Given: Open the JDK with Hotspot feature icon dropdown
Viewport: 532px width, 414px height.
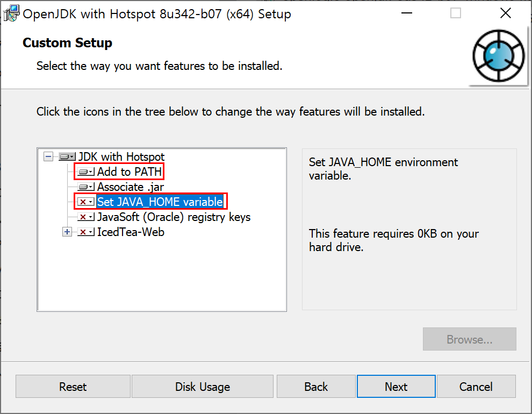Looking at the screenshot, I should 67,157.
